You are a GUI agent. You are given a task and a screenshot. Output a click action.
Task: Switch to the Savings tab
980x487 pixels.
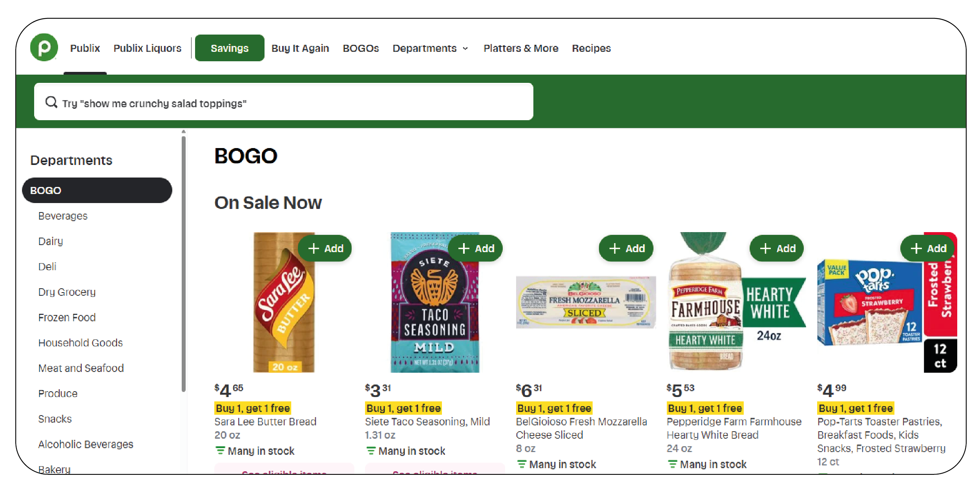(229, 48)
